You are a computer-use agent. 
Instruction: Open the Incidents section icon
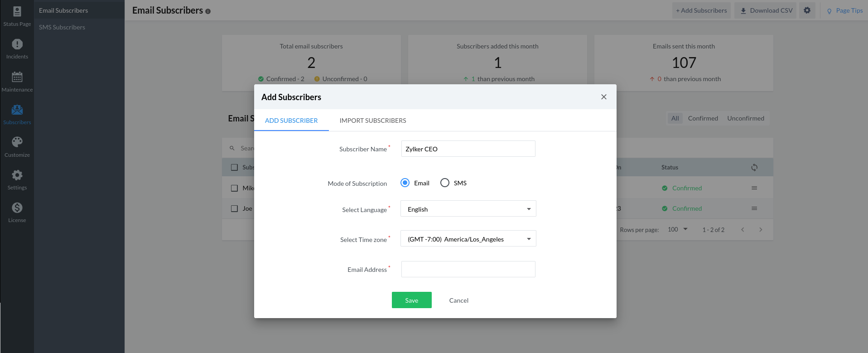(x=17, y=44)
